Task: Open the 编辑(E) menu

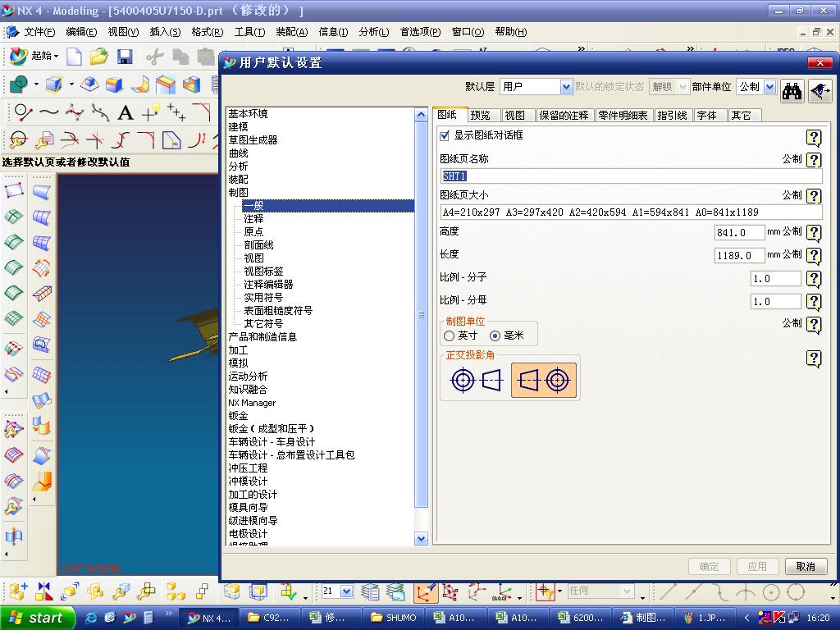Action: tap(81, 32)
